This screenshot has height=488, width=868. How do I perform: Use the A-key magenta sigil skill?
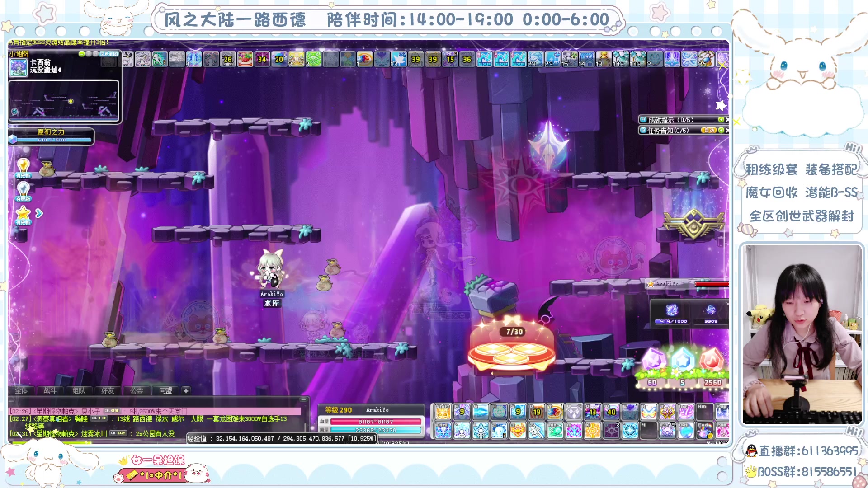(574, 431)
